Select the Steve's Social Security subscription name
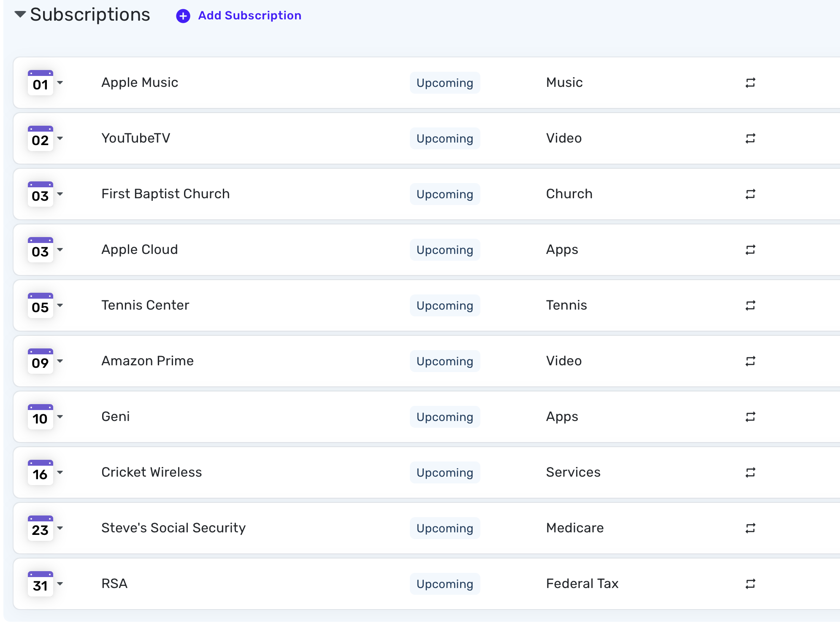The height and width of the screenshot is (626, 840). click(173, 528)
